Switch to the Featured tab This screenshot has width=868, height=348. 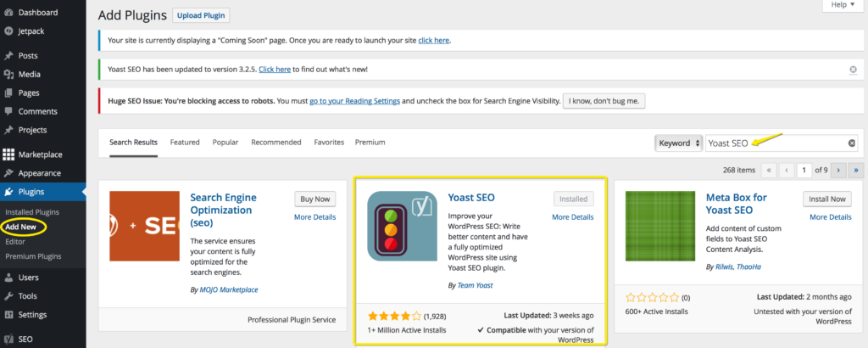tap(185, 143)
